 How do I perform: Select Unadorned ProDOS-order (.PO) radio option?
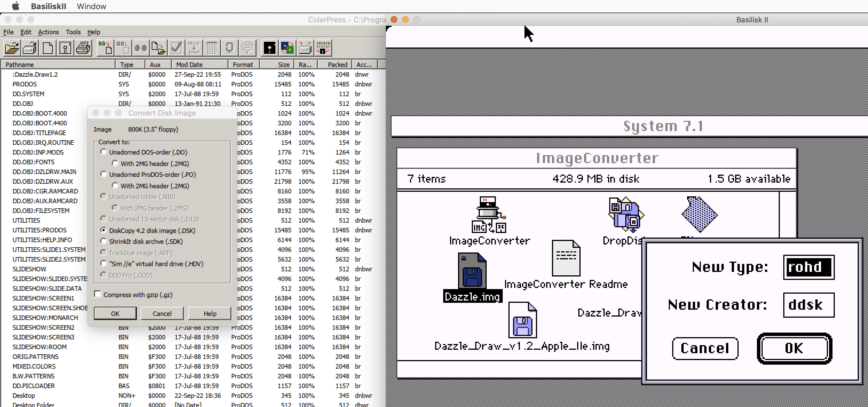[x=103, y=174]
